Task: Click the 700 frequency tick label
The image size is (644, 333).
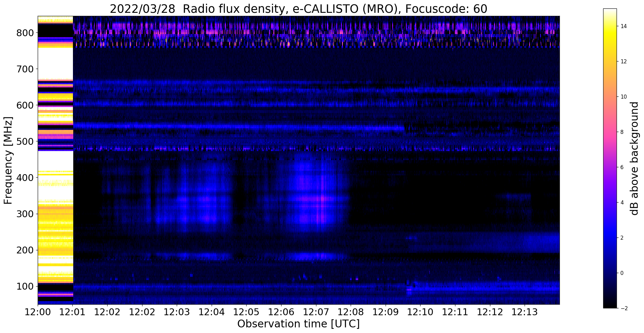Action: (x=25, y=69)
